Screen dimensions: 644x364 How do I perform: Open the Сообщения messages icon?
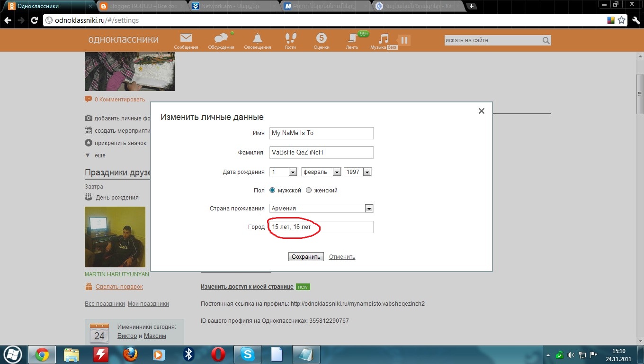pos(186,41)
